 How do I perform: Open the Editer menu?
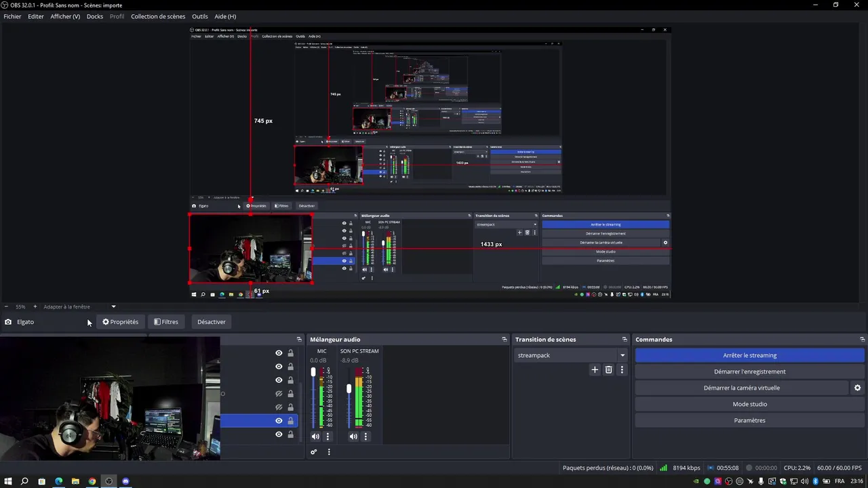coord(36,16)
